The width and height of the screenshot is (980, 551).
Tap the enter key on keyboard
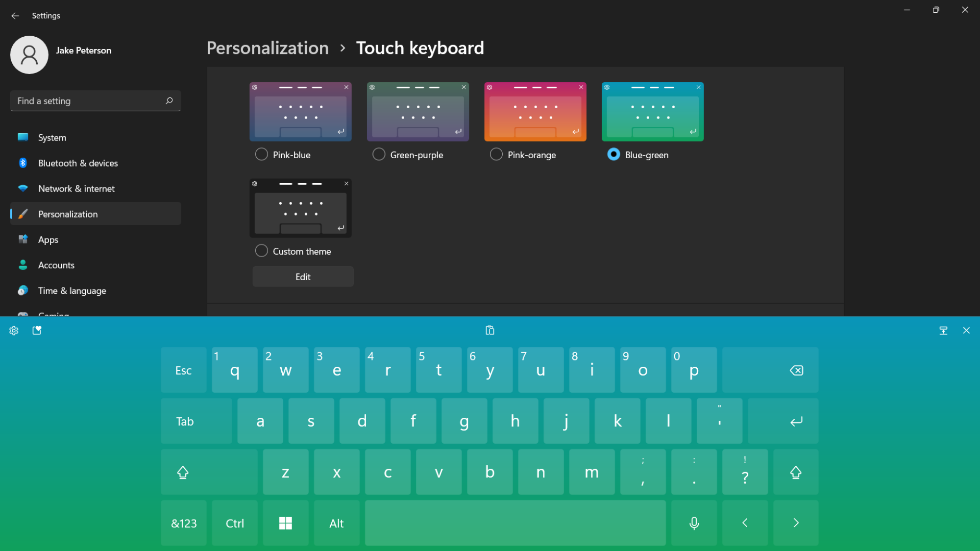[783, 421]
